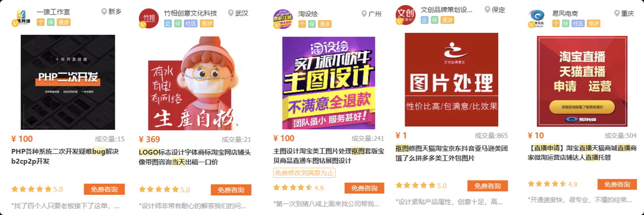The height and width of the screenshot is (215, 644).
Task: Open the 淘设绘 purple shop avatar
Action: pyautogui.click(x=283, y=19)
